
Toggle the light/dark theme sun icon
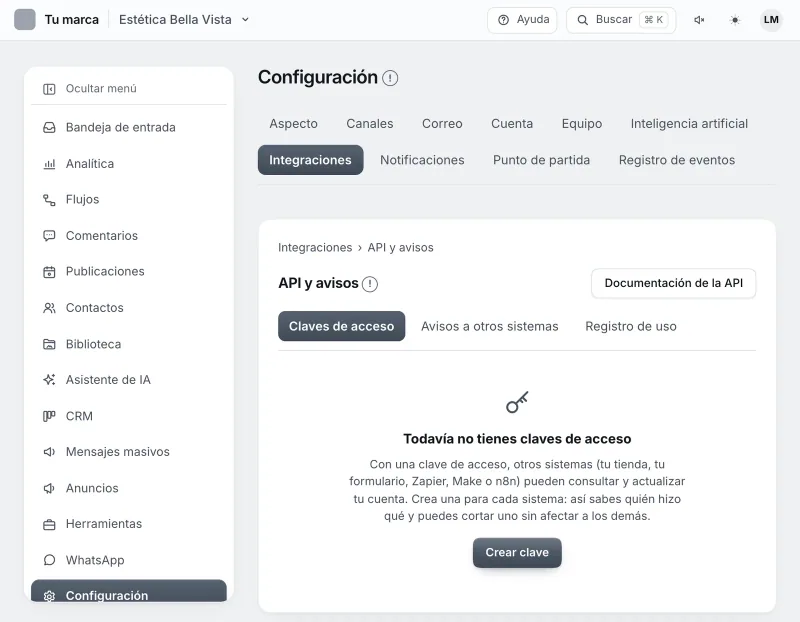pos(735,20)
